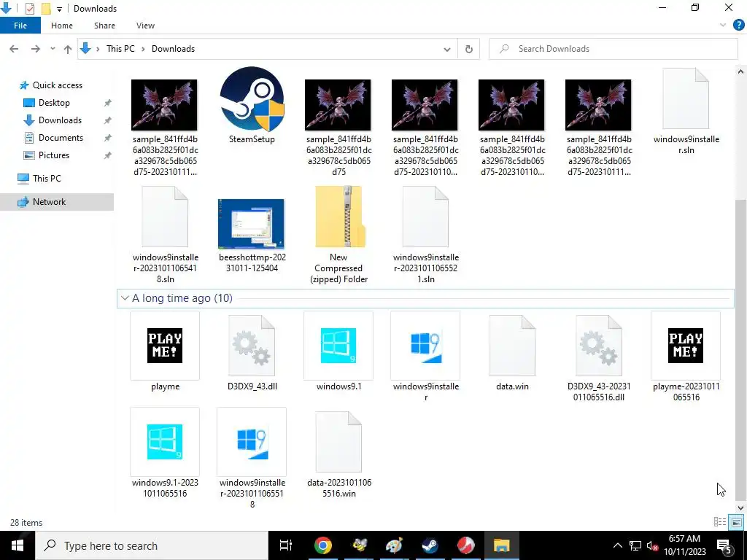Select the windows9.1-20231011065516 file

(165, 452)
